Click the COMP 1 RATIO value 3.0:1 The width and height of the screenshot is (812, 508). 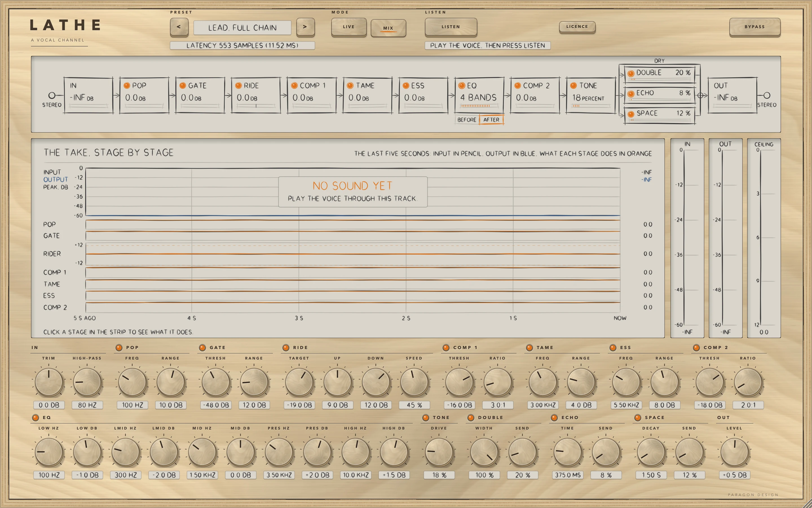pos(498,405)
